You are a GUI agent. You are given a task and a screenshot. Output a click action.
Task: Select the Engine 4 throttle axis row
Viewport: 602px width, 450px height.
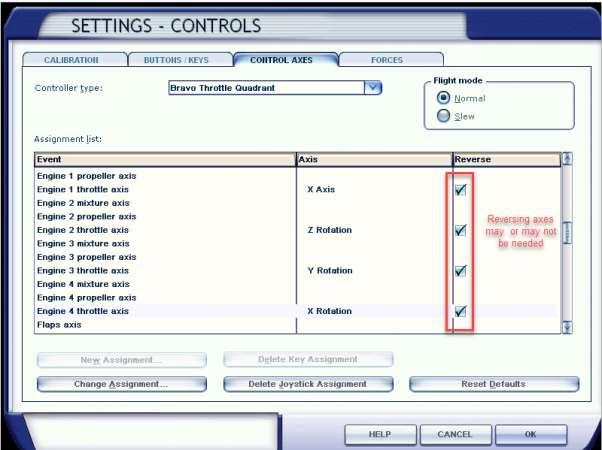tap(296, 311)
